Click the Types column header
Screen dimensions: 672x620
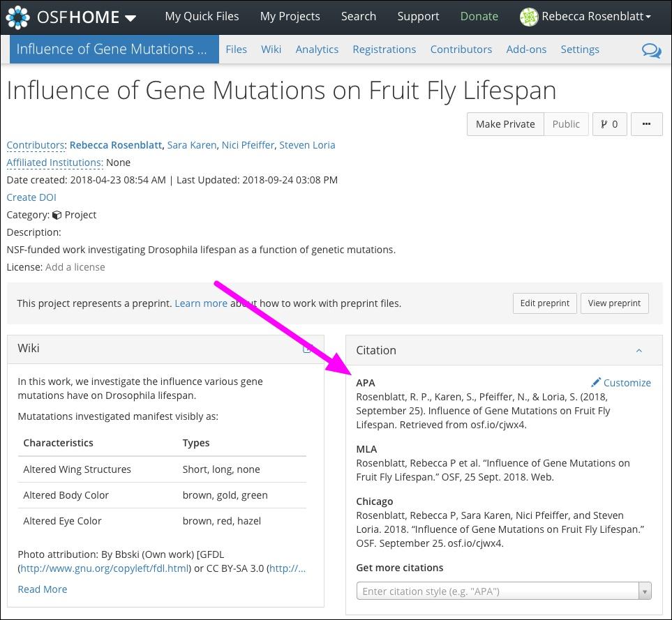pyautogui.click(x=196, y=443)
